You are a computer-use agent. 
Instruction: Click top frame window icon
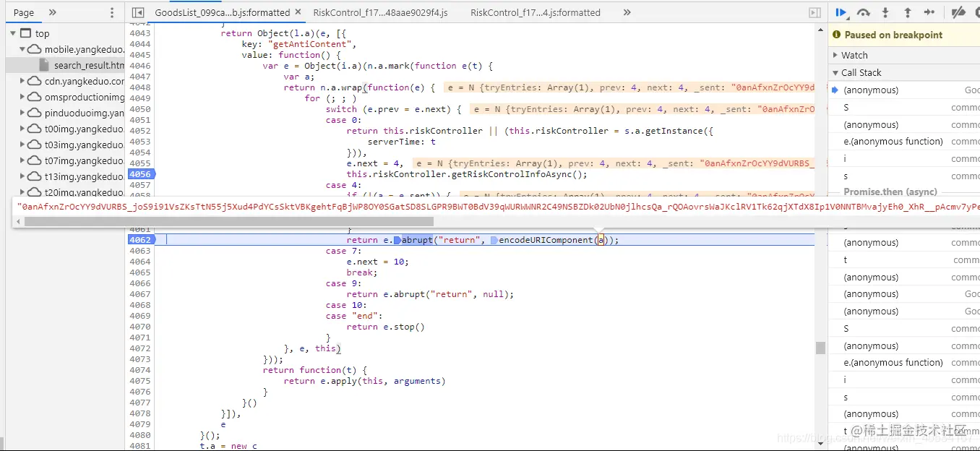coord(26,33)
